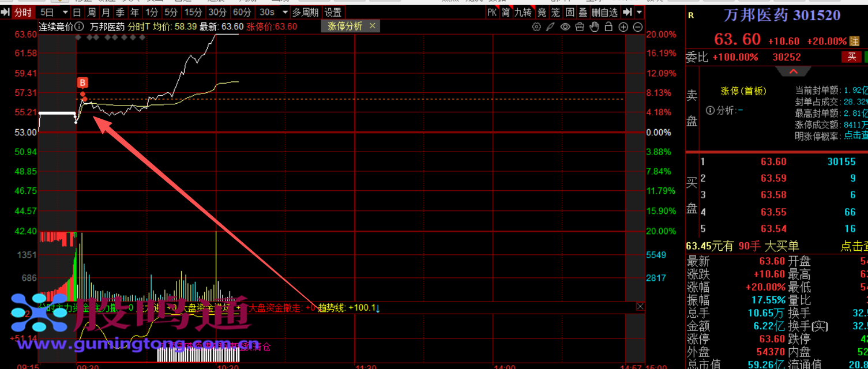Close the indicator sub-panel
868x369 pixels.
tap(640, 307)
